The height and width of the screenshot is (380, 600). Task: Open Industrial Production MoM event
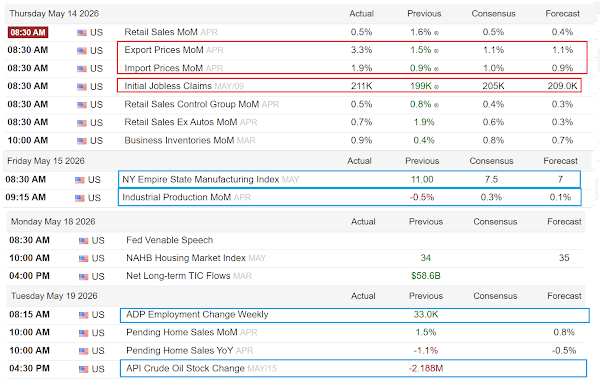click(x=176, y=197)
